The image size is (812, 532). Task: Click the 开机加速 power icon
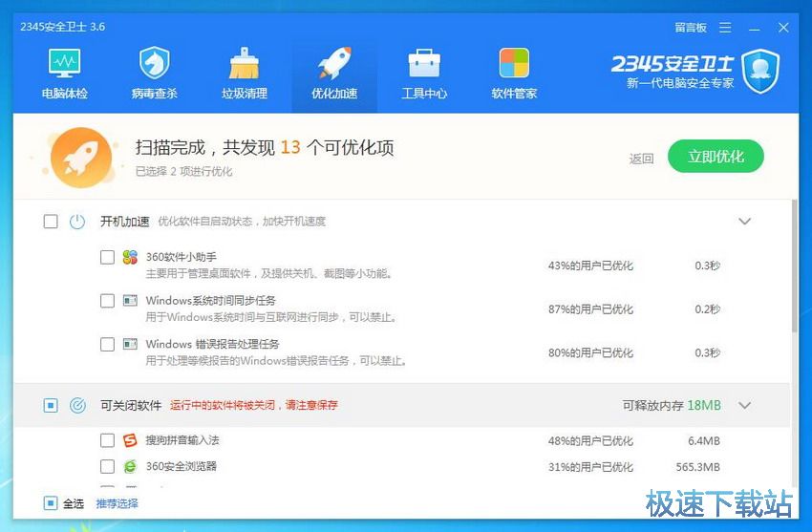point(77,222)
